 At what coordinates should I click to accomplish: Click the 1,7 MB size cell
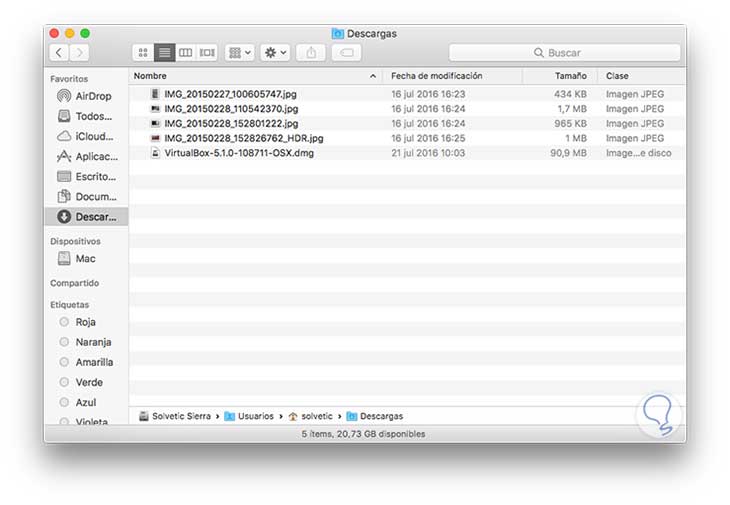coord(572,109)
